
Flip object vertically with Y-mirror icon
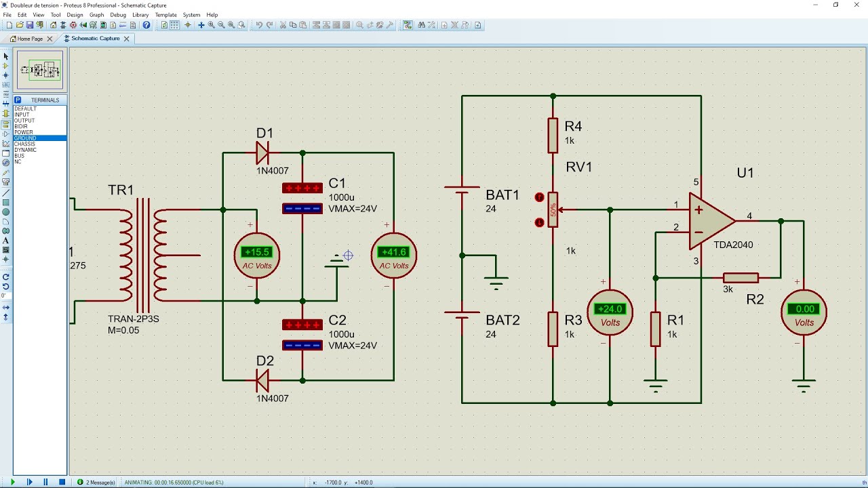point(6,317)
